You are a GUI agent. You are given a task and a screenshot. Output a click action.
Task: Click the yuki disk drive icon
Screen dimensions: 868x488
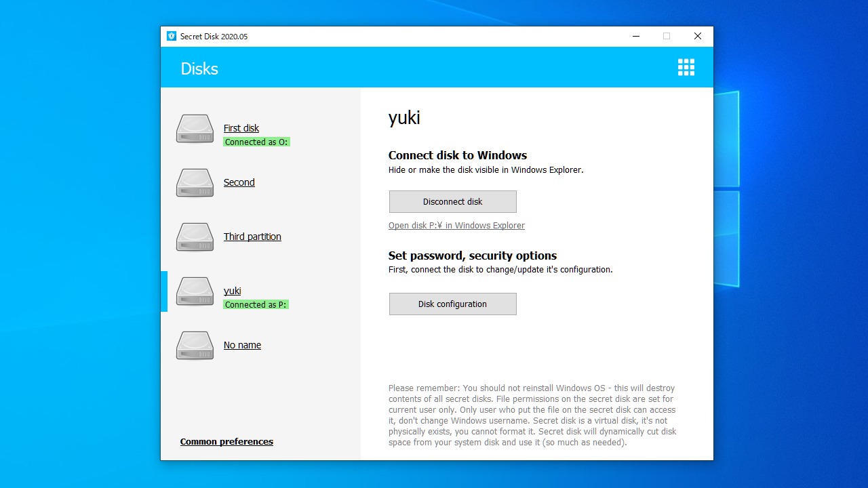[195, 291]
